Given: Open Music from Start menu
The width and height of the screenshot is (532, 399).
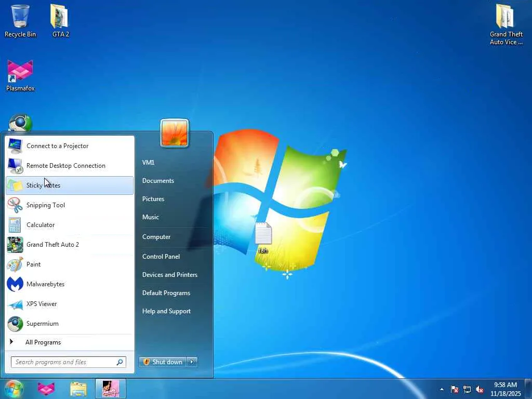Looking at the screenshot, I should coord(151,217).
